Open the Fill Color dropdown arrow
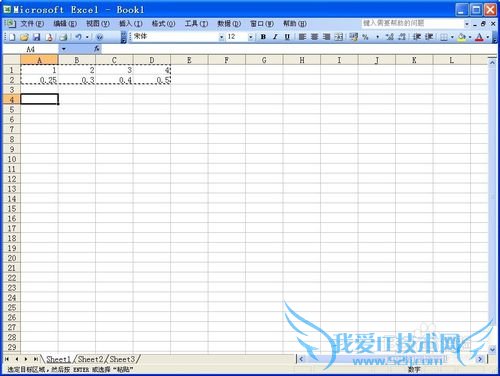 coord(470,37)
